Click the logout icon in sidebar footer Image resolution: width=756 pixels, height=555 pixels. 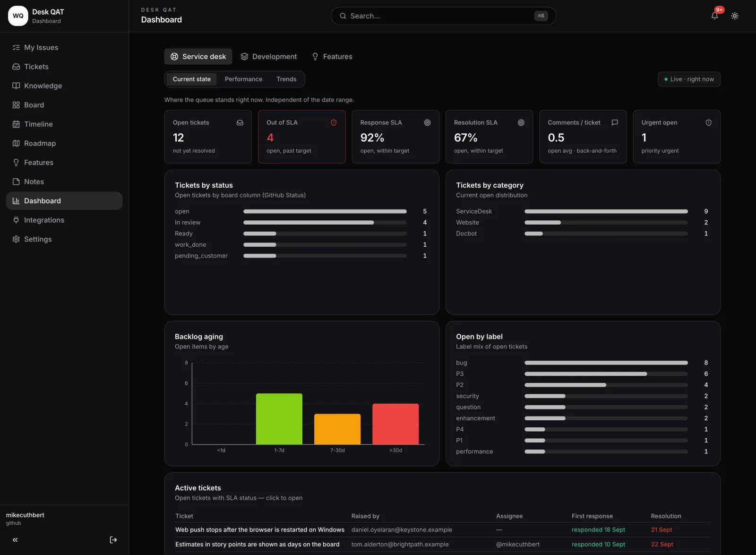(x=113, y=540)
